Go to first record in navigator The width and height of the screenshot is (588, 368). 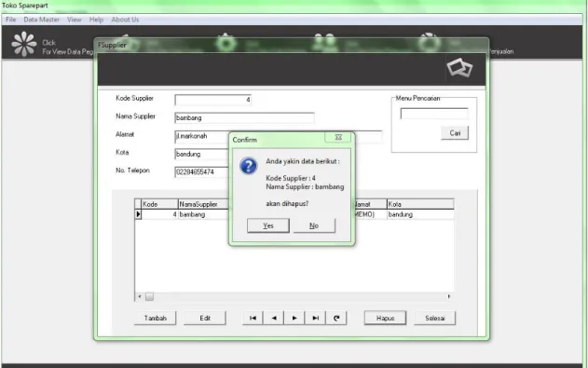(253, 319)
